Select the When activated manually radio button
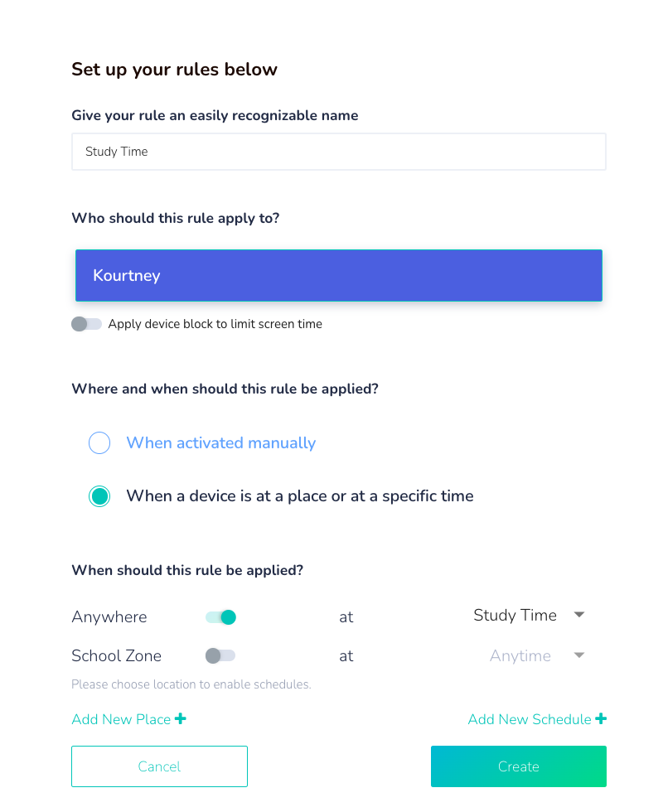 (x=99, y=443)
